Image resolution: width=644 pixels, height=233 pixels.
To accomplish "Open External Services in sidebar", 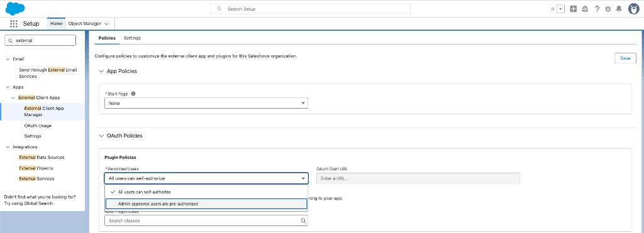I will coord(36,178).
